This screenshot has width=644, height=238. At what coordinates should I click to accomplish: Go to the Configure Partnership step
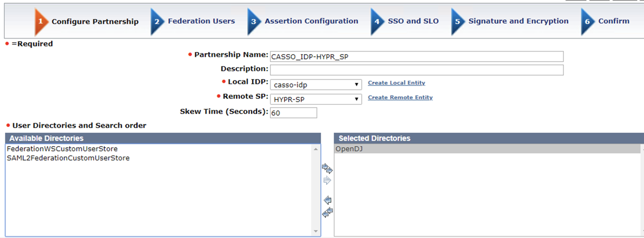coord(95,21)
